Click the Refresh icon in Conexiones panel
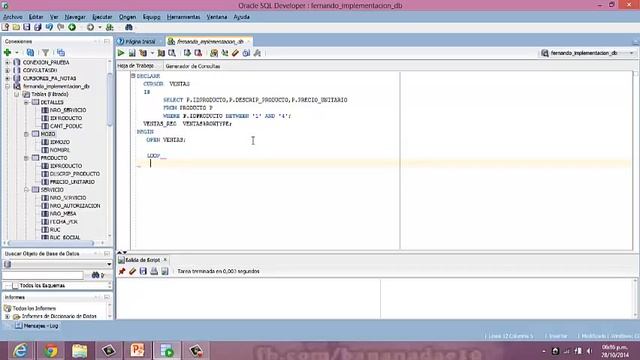 (x=30, y=52)
